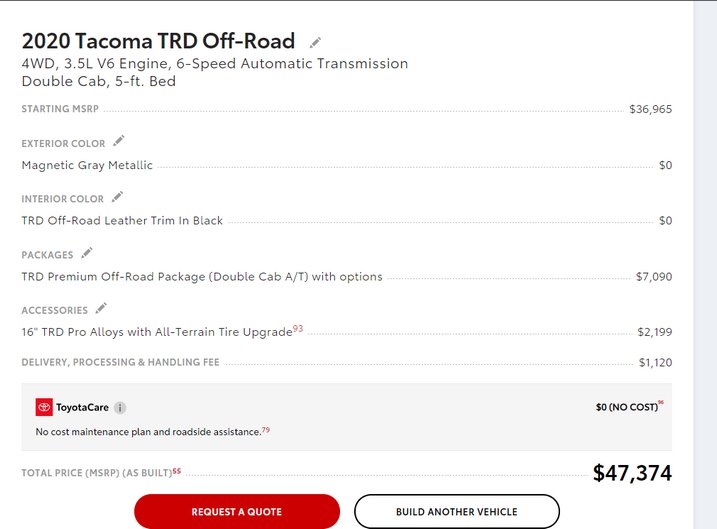
Task: Click the Magnetic Gray Metallic color name
Action: tap(87, 165)
